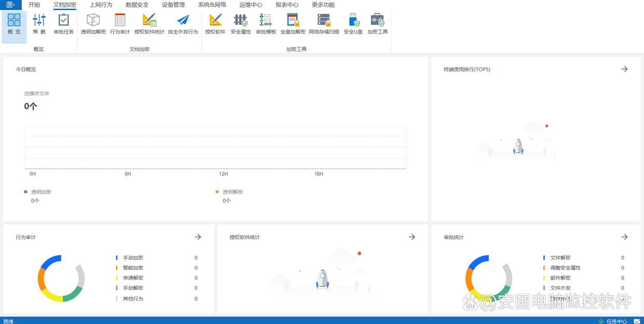Image resolution: width=644 pixels, height=324 pixels.
Task: Click the 手动加密 legend entry
Action: pos(133,258)
